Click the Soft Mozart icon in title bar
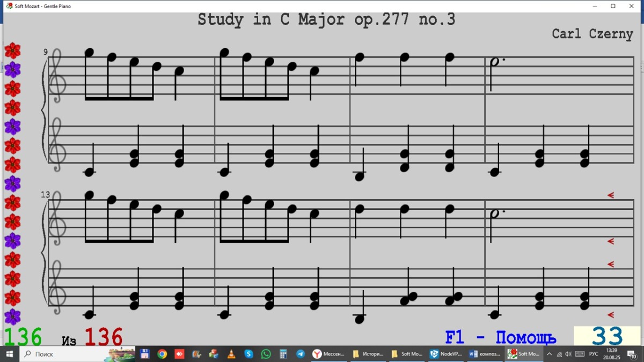Screen dimensions: 644x362 point(9,6)
